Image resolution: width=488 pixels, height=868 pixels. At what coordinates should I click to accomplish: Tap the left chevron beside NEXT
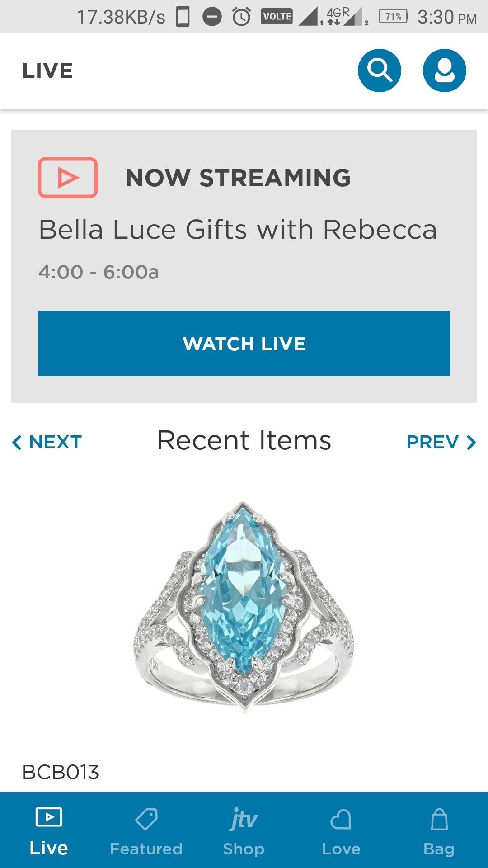click(17, 443)
